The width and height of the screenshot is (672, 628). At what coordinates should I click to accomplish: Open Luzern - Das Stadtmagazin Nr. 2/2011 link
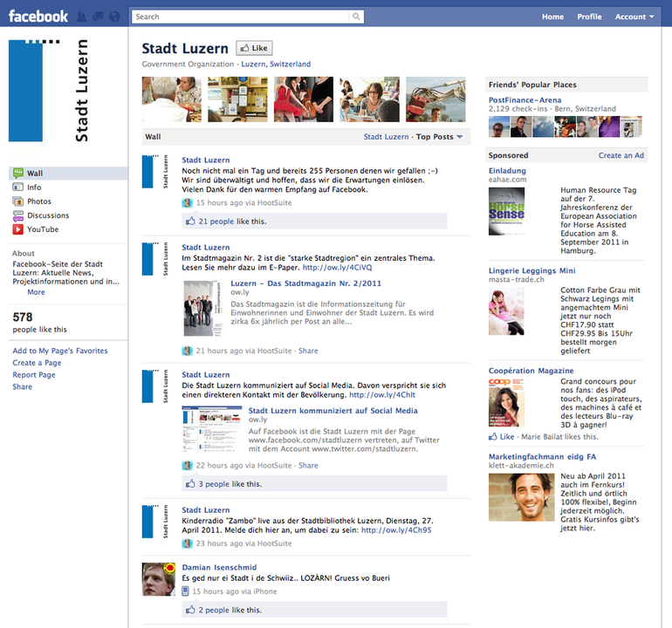[x=305, y=283]
